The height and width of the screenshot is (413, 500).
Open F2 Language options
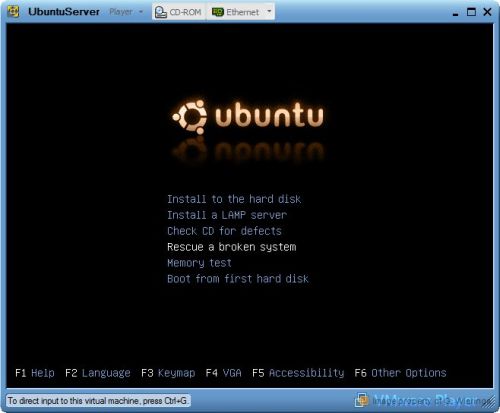coord(98,373)
